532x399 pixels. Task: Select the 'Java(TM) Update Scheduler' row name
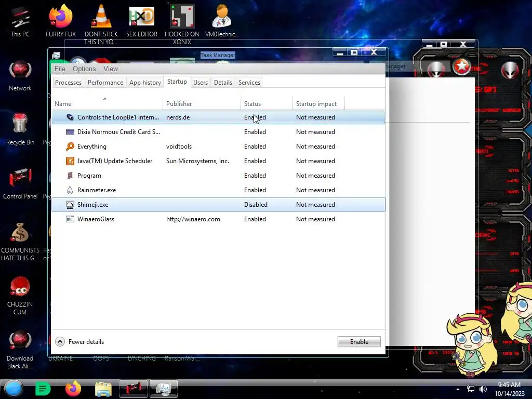pyautogui.click(x=115, y=161)
